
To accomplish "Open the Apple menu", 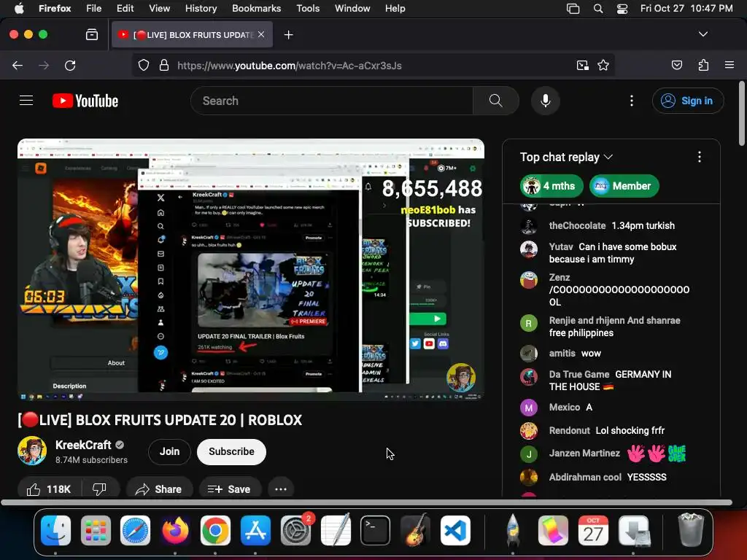I will [19, 9].
